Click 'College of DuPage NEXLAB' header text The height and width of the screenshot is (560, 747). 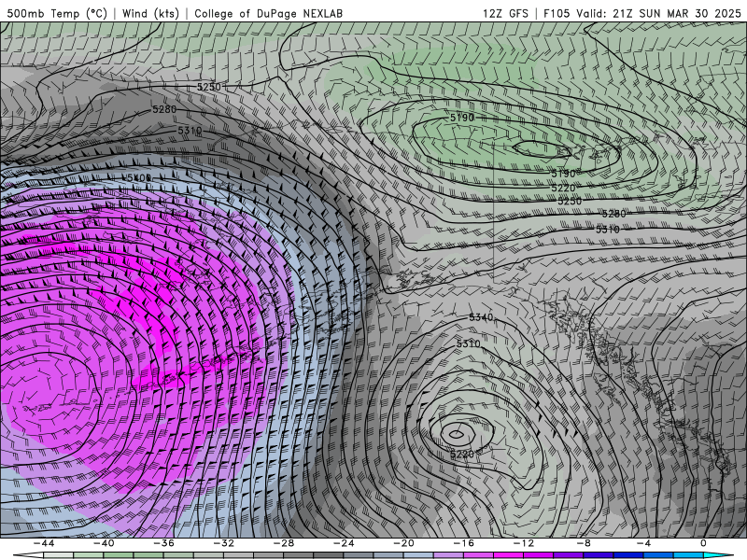[x=268, y=13]
